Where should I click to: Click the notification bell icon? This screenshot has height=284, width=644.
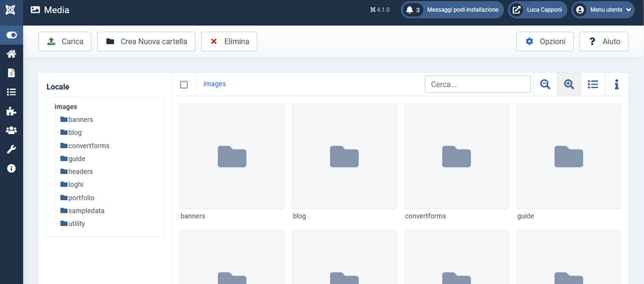click(x=409, y=10)
